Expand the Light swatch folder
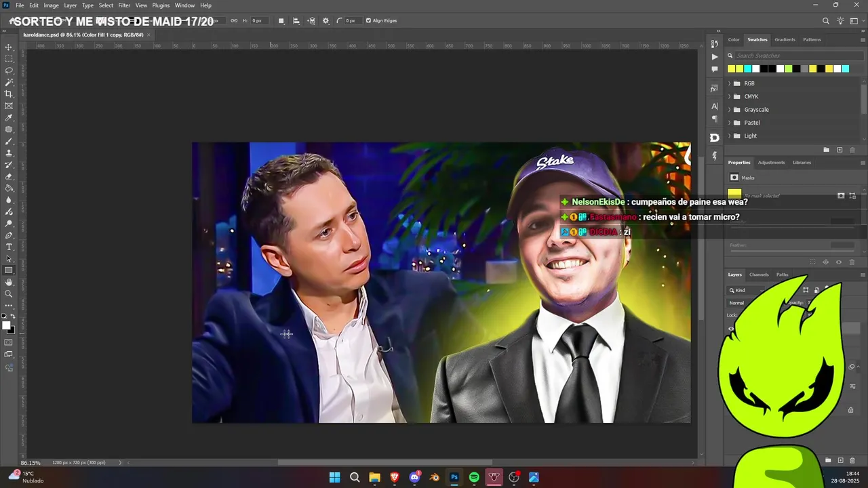This screenshot has width=868, height=488. tap(729, 136)
